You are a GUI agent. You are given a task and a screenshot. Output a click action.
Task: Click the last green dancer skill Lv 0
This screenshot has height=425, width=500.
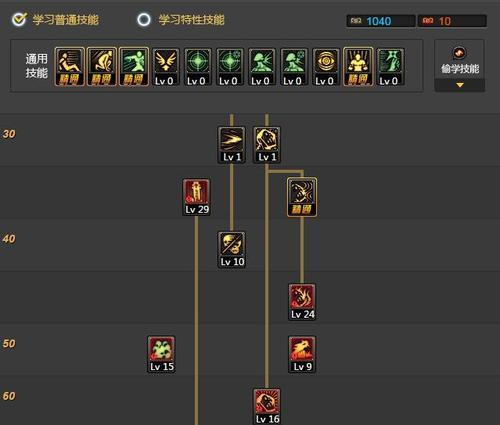coord(390,67)
